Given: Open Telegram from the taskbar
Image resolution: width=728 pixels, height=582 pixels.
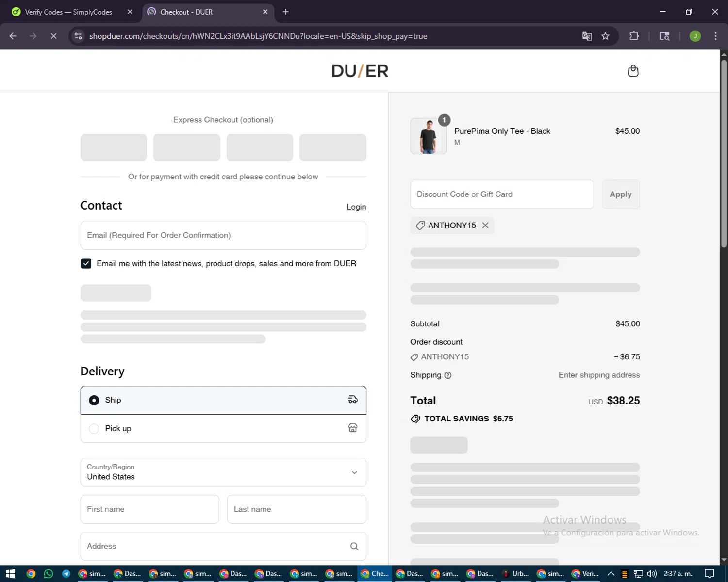Looking at the screenshot, I should pos(66,574).
